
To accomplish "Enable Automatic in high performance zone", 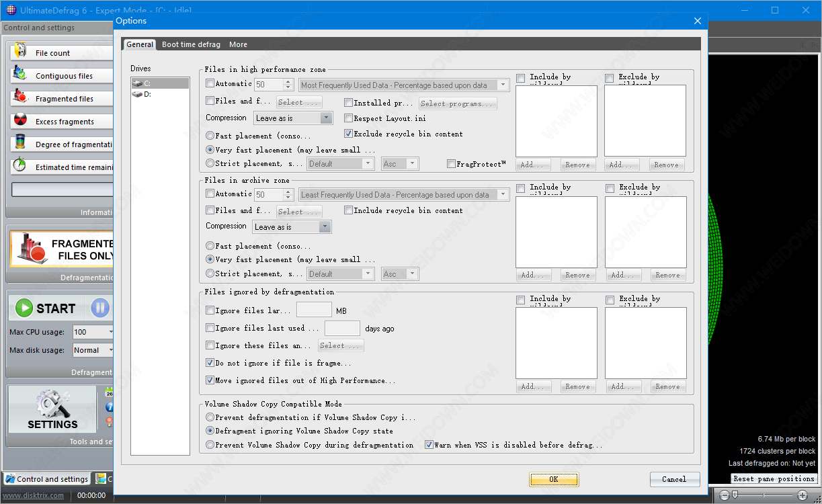I will click(x=210, y=83).
